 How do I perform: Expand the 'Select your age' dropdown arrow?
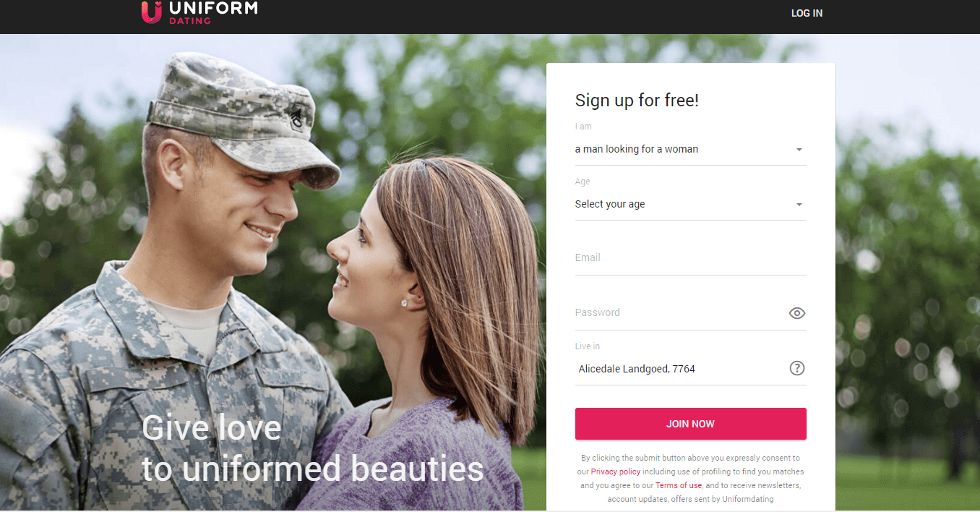(799, 205)
